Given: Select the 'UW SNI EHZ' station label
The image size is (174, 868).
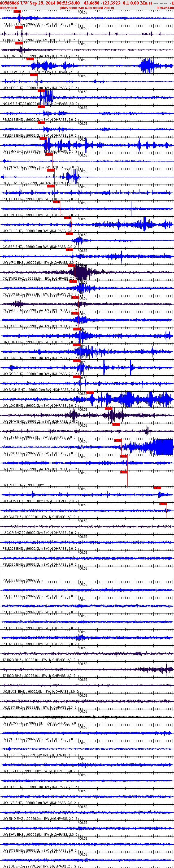Looking at the screenshot, I should click(13, 517).
